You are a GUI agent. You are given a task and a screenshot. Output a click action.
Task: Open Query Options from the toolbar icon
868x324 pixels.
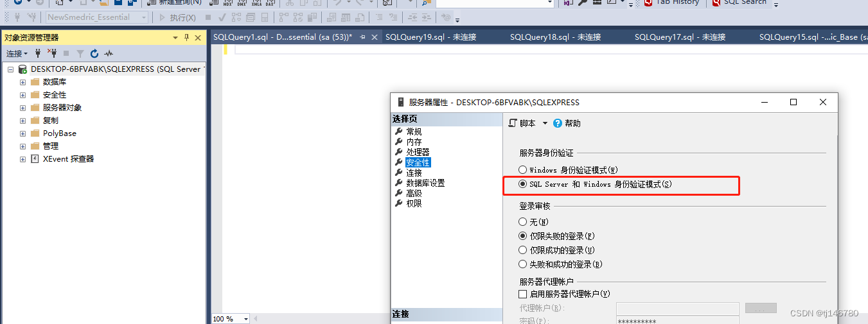point(251,17)
